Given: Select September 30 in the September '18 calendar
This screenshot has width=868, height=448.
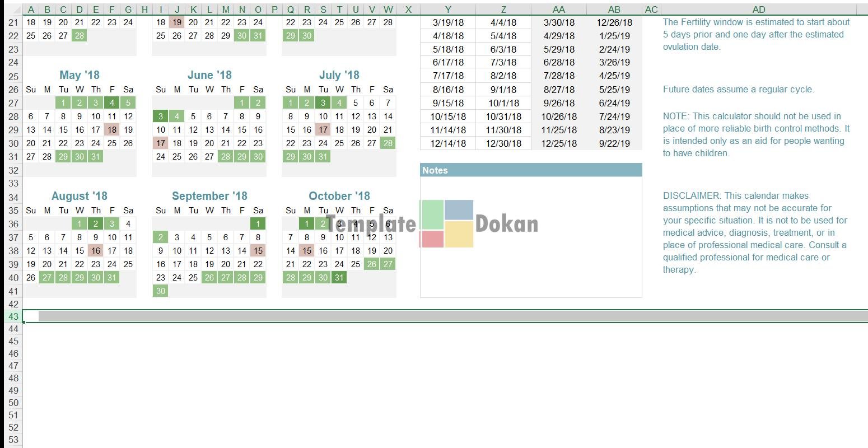Looking at the screenshot, I should point(161,291).
